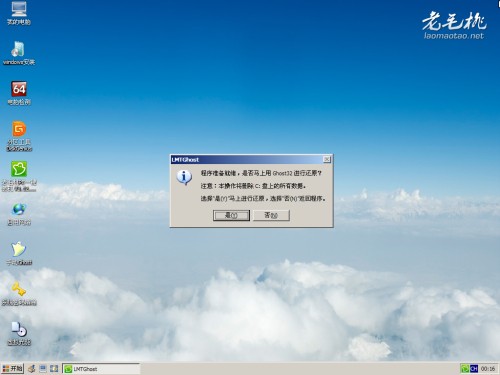Select the globe network desktop icon

(x=19, y=214)
